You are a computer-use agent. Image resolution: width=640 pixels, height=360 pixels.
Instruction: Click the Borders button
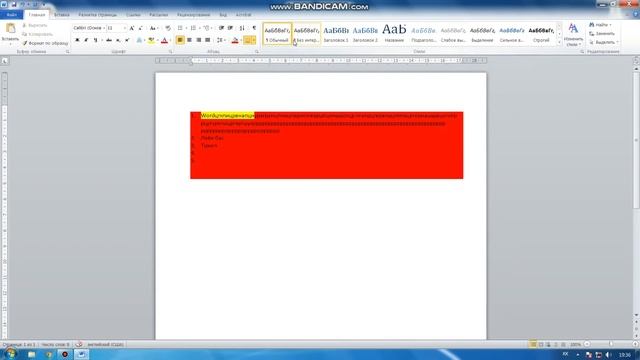coord(247,40)
